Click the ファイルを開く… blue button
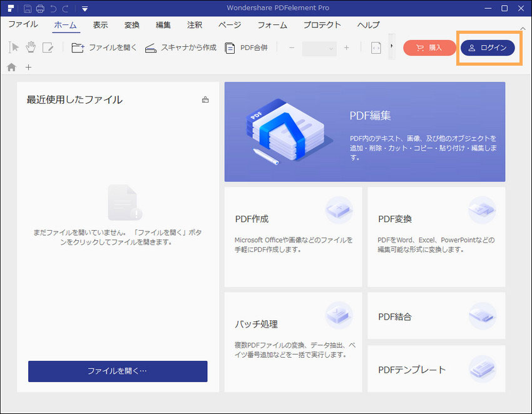Viewport: 532px width, 414px height. 118,371
